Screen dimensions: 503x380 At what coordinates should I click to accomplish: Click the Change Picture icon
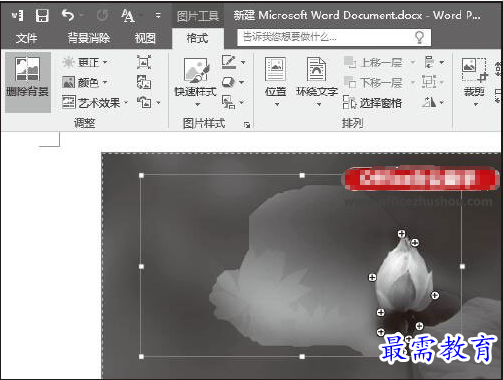coord(144,82)
